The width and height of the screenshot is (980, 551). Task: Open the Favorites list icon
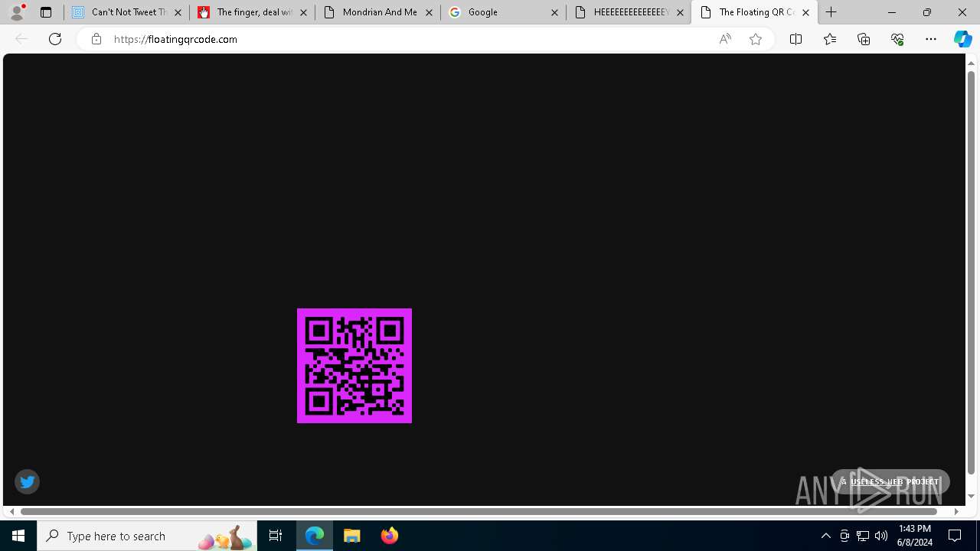829,39
